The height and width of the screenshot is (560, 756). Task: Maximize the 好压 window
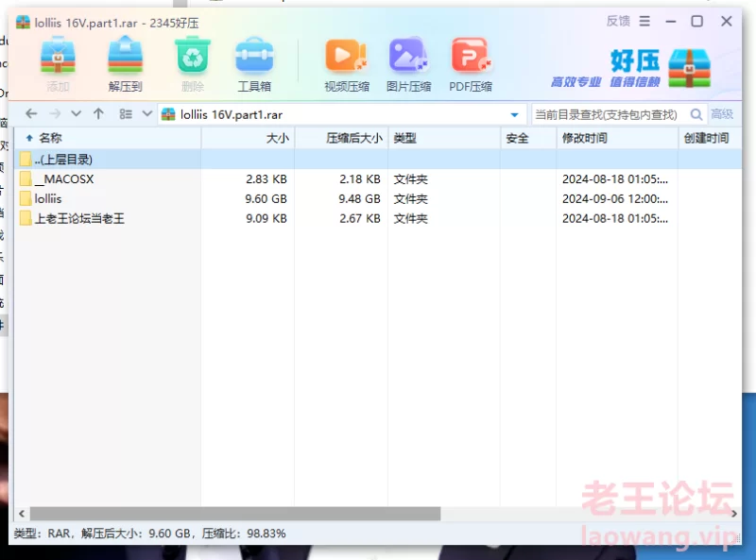point(696,21)
